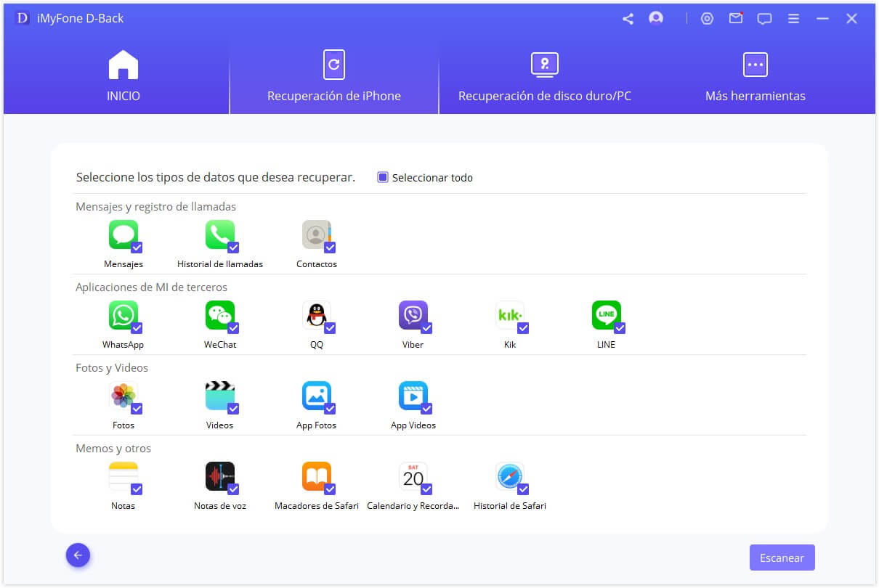Viewport: 879px width, 588px height.
Task: Select the Historial de Safari icon
Action: [509, 475]
